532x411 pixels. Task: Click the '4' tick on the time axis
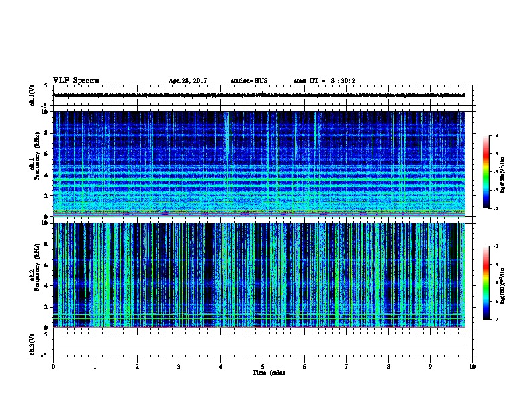point(221,367)
